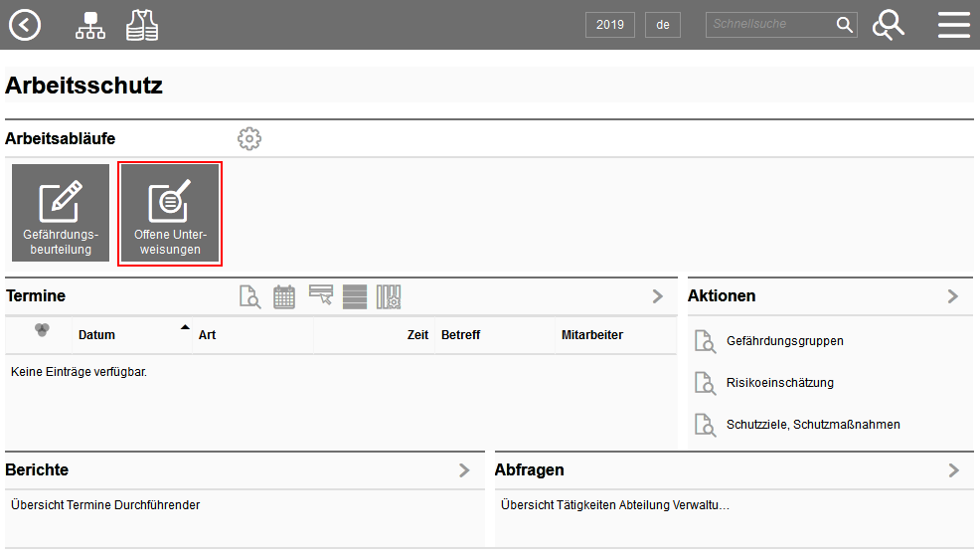
Task: Open the safety vest module icon
Action: click(142, 26)
